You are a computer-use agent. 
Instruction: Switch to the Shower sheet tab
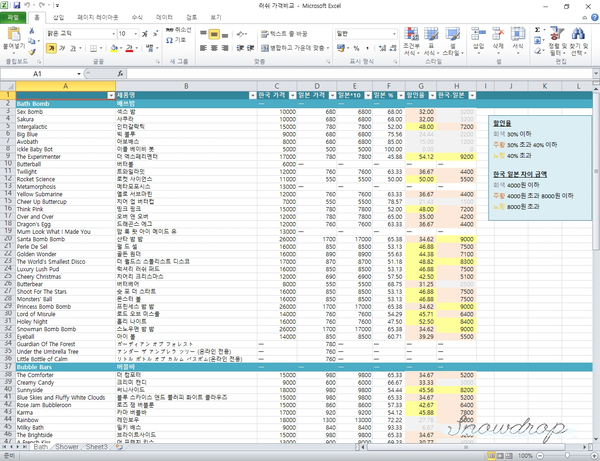pos(67,447)
